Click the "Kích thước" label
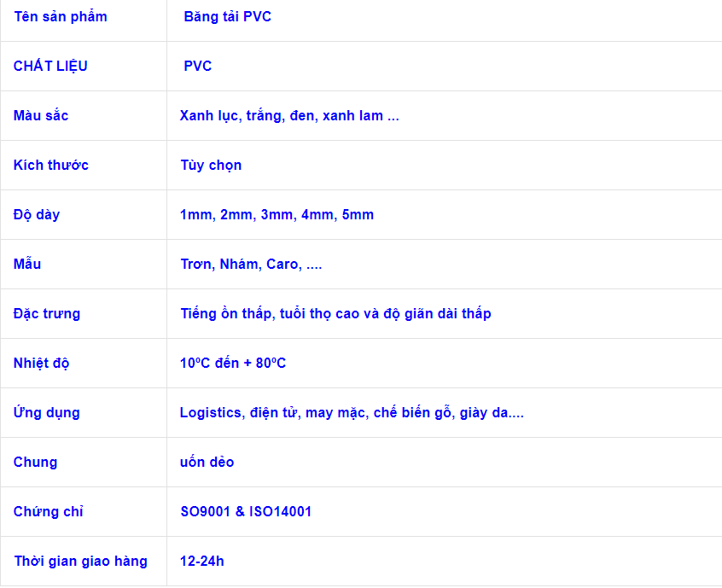The image size is (722, 588). point(50,165)
